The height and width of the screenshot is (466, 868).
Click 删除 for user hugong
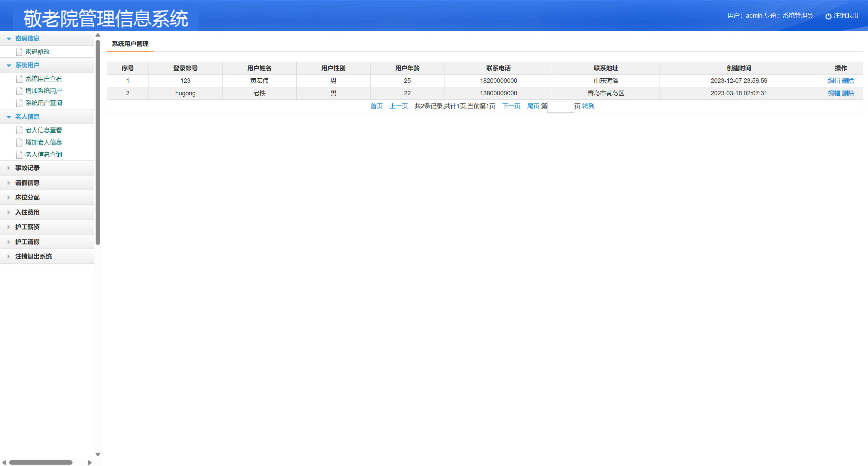(x=848, y=93)
